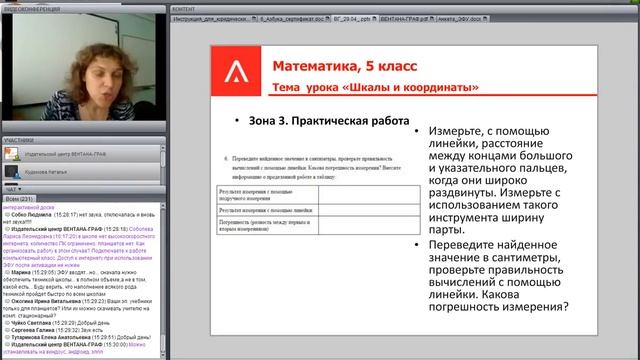Open the Инструкция_для_координатора content tab
Viewport: 640px width, 360px height.
[x=214, y=19]
